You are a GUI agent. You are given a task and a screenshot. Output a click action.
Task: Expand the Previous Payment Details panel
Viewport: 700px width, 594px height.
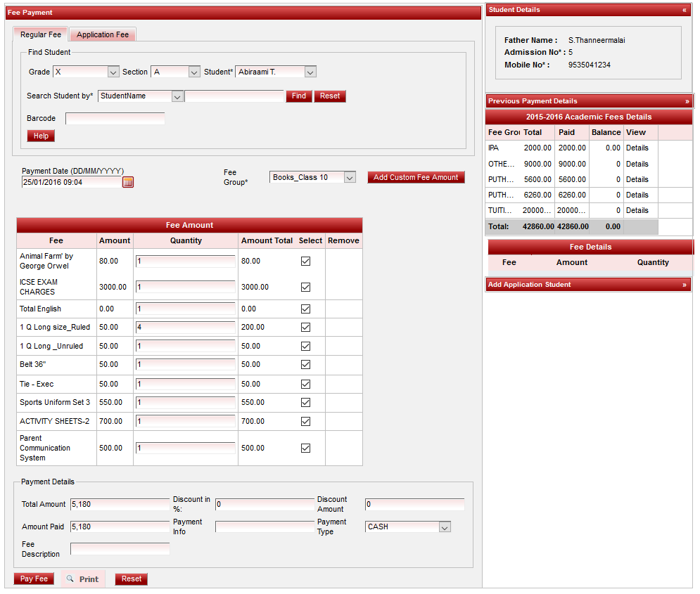click(687, 101)
